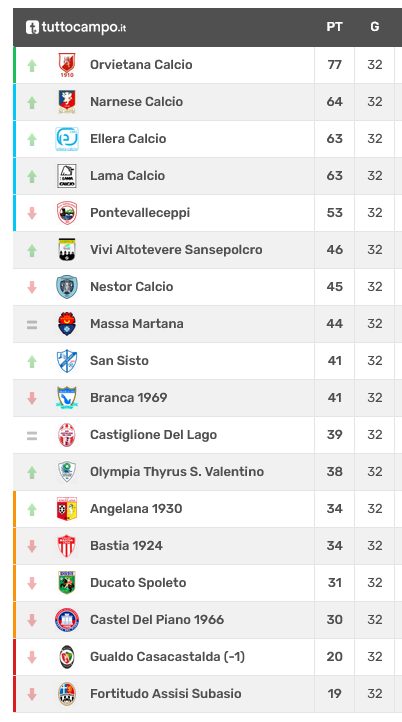Screen dimensions: 402x722
Task: Click the Ellera Calcio team crest
Action: pos(67,139)
